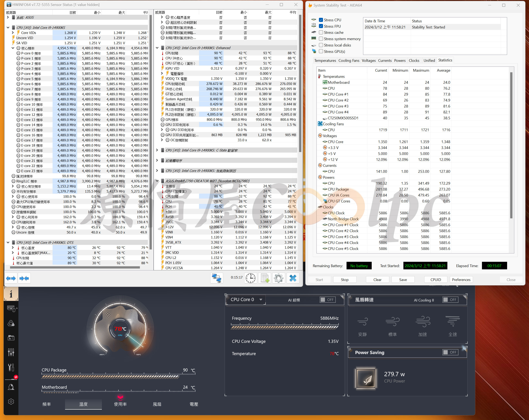
Task: Toggle the Power Saving switch
Action: 450,352
